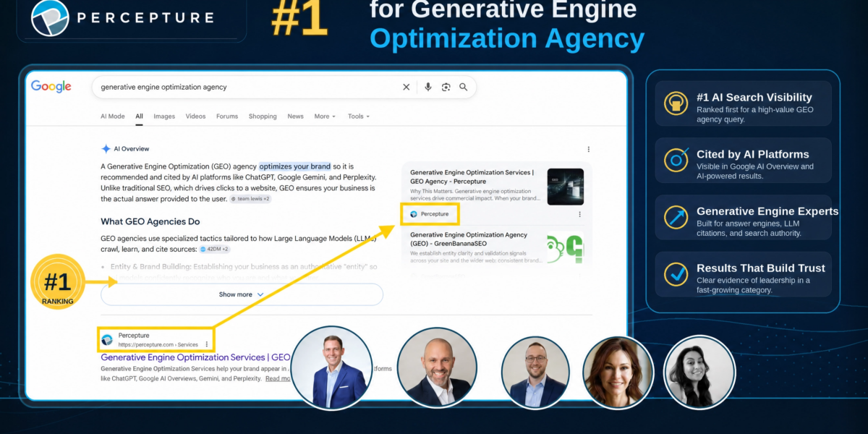Open three-dot menu next to percepture.com URL

coord(207,344)
